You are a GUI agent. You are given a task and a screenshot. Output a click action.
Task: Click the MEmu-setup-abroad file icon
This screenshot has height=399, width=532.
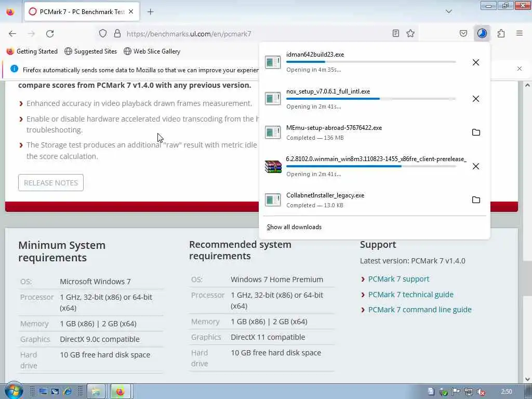(273, 132)
